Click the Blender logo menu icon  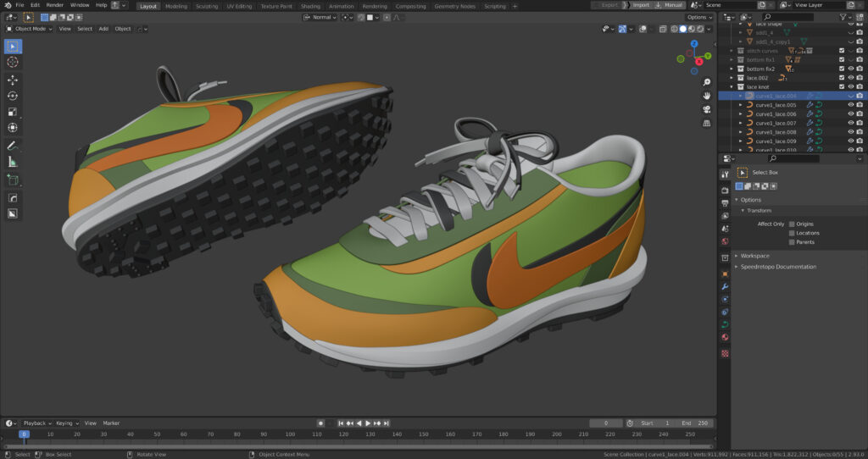pos(7,5)
